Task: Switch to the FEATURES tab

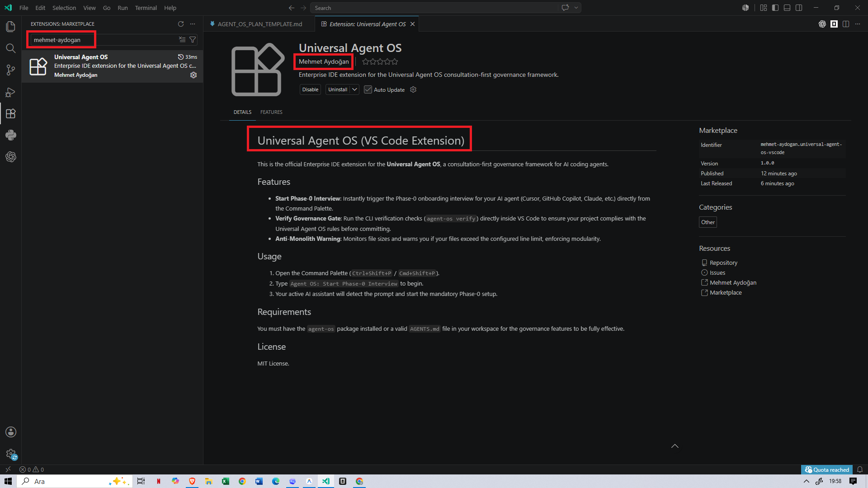Action: pos(271,112)
